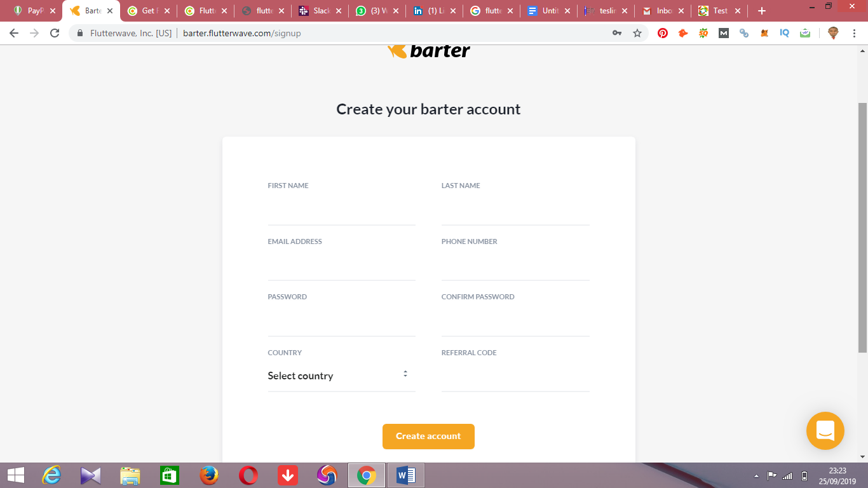Show hidden system tray icons
The width and height of the screenshot is (868, 488).
[x=756, y=476]
